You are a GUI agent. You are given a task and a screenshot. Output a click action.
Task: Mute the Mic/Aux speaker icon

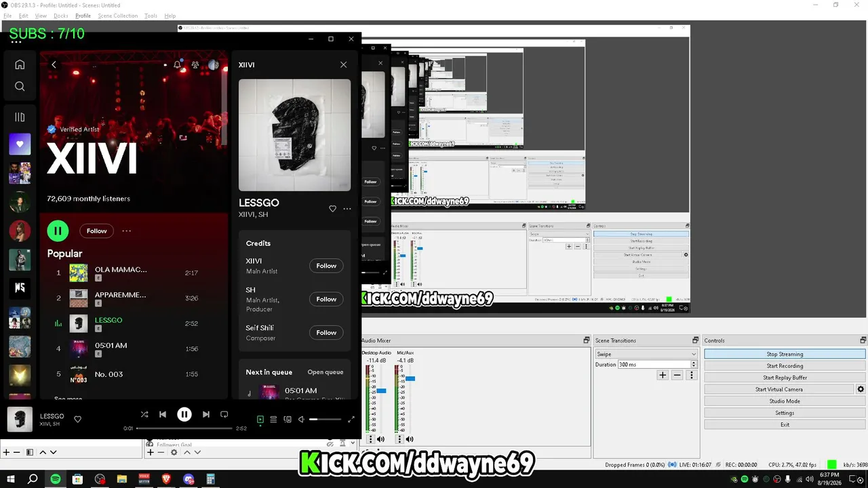coord(410,439)
